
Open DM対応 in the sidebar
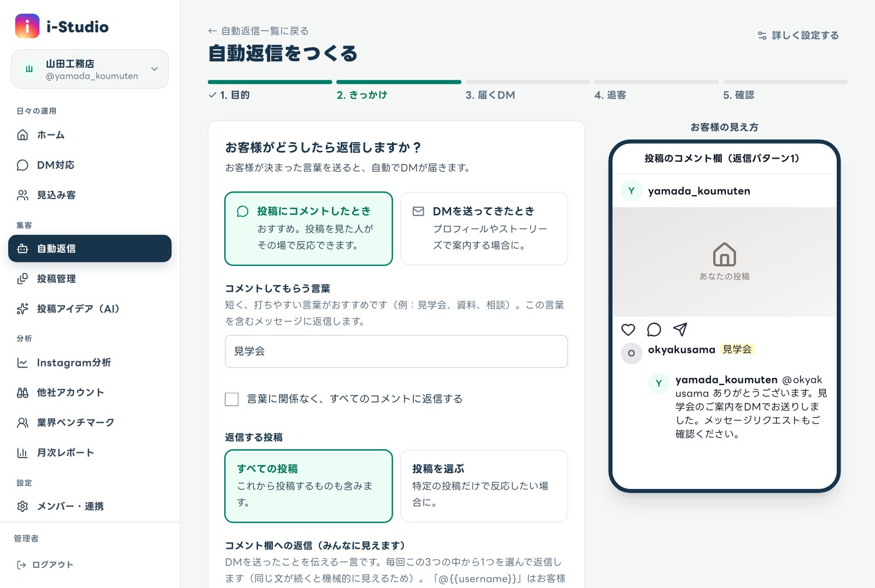click(x=90, y=165)
